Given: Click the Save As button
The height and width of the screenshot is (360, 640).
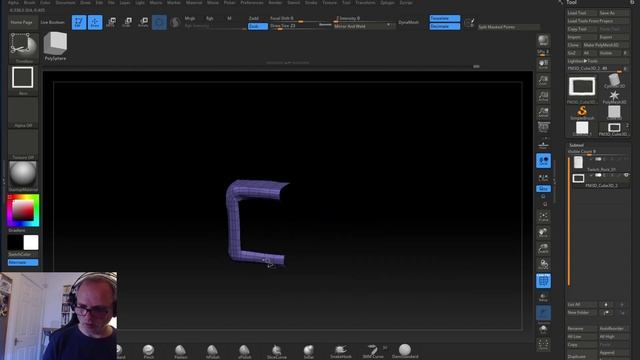Looking at the screenshot, I should coord(614,13).
